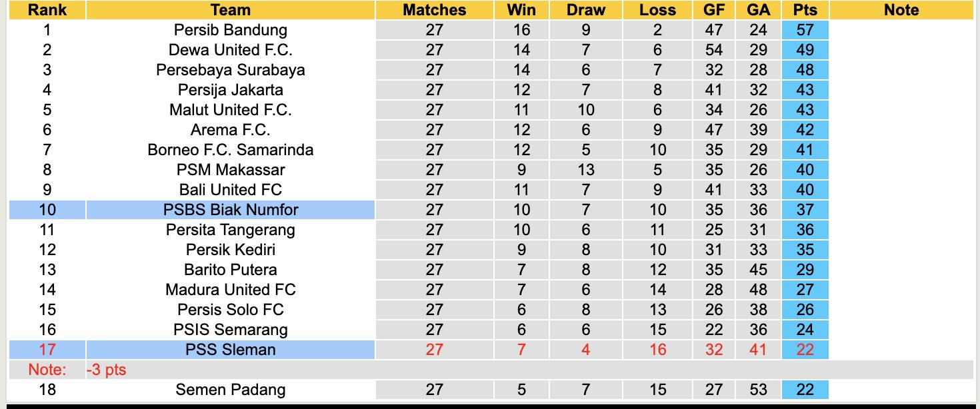Click the Matches column header
The width and height of the screenshot is (980, 409).
click(434, 10)
